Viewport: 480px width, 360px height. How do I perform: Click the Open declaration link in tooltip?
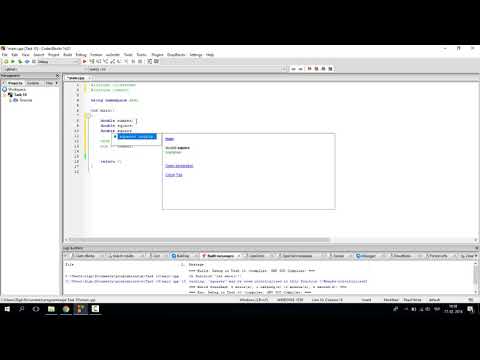(179, 166)
